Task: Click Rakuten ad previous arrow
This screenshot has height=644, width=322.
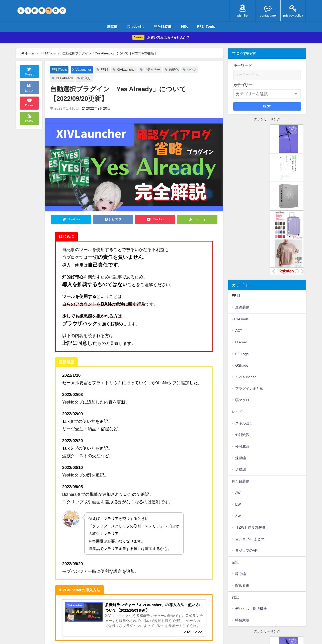Action: click(x=274, y=271)
